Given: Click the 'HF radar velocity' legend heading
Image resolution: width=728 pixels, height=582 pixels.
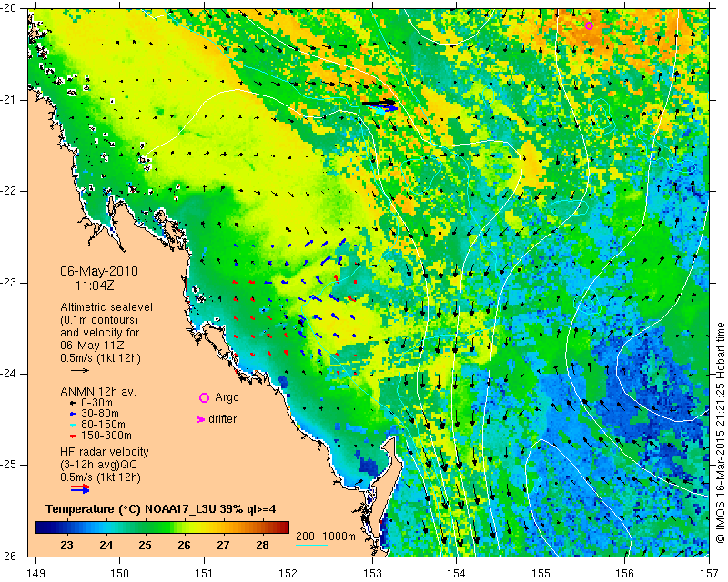Looking at the screenshot, I should click(105, 452).
